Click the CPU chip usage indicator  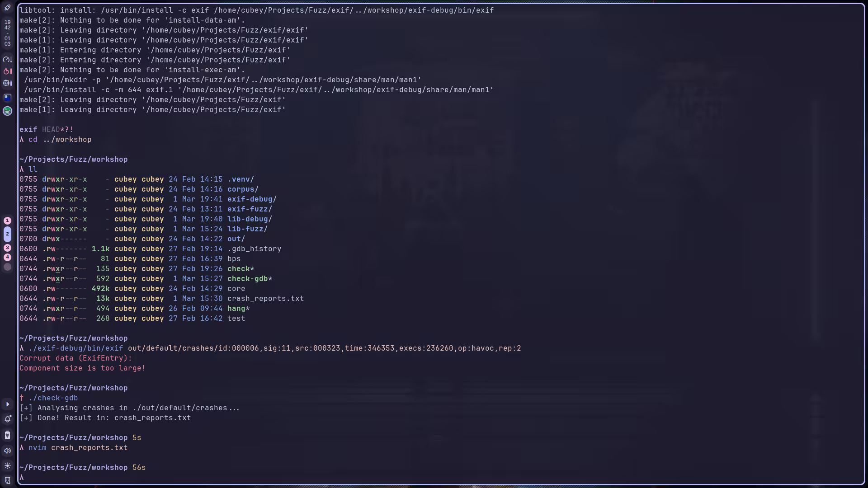(x=7, y=83)
